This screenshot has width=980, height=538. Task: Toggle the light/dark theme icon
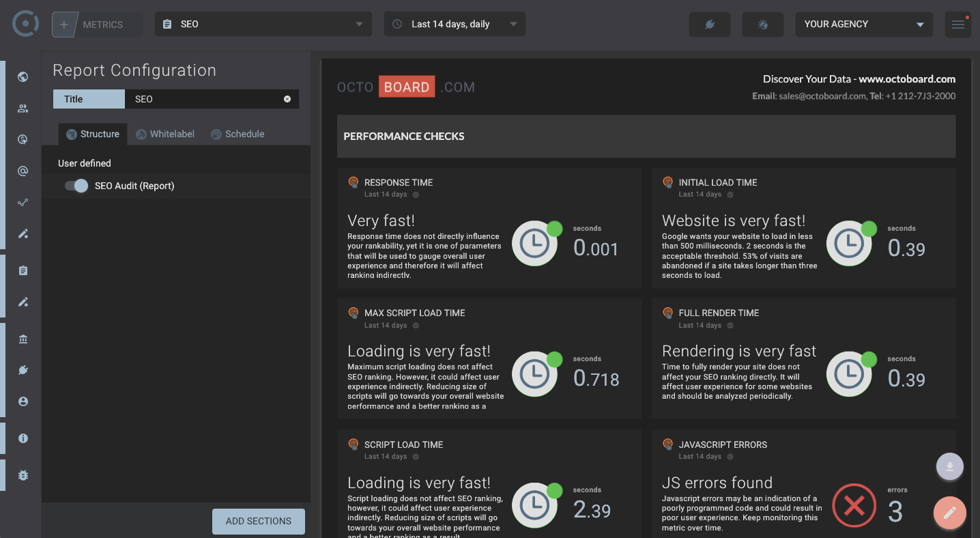(763, 25)
